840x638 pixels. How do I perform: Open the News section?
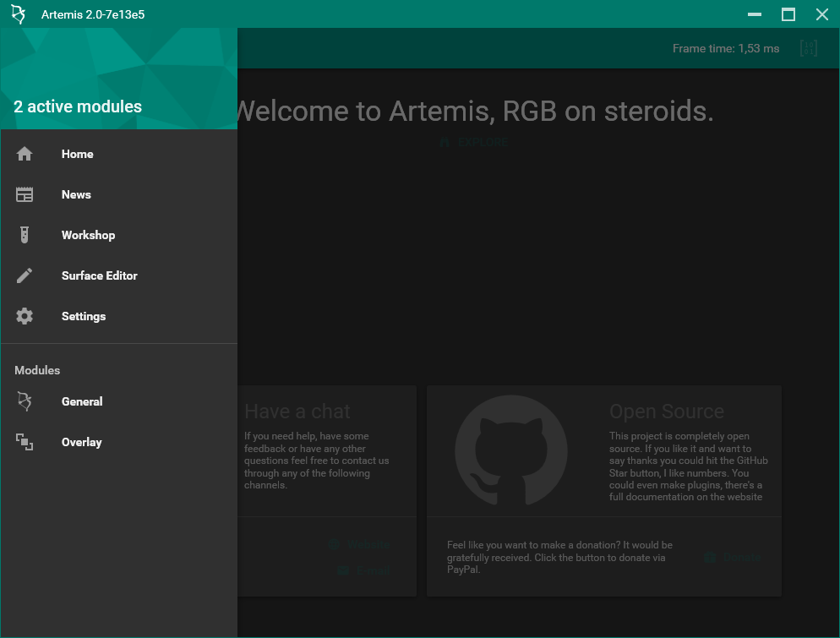[x=119, y=195]
